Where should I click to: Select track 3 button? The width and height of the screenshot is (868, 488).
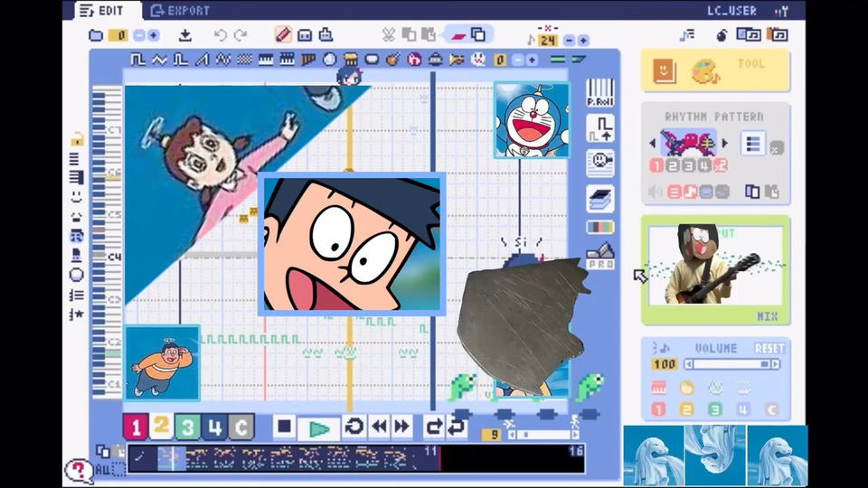188,427
